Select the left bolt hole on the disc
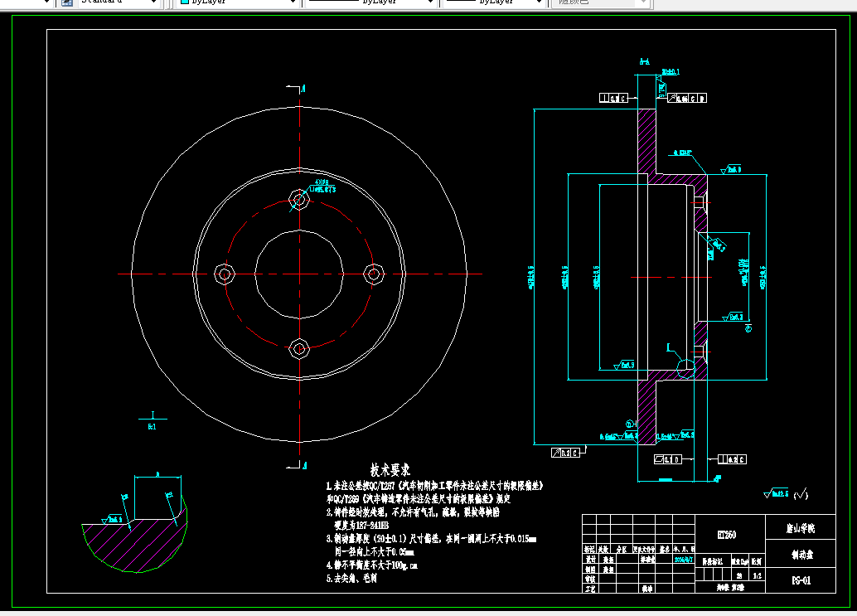 click(224, 274)
